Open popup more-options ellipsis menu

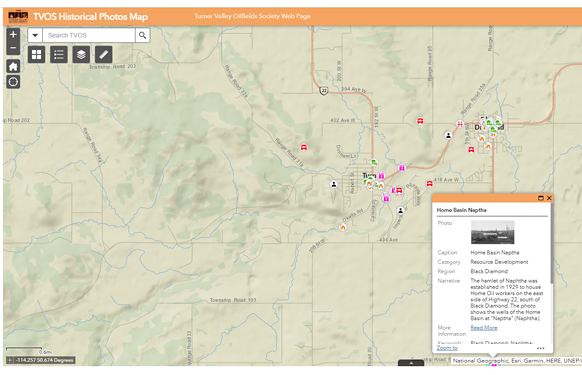pos(540,348)
